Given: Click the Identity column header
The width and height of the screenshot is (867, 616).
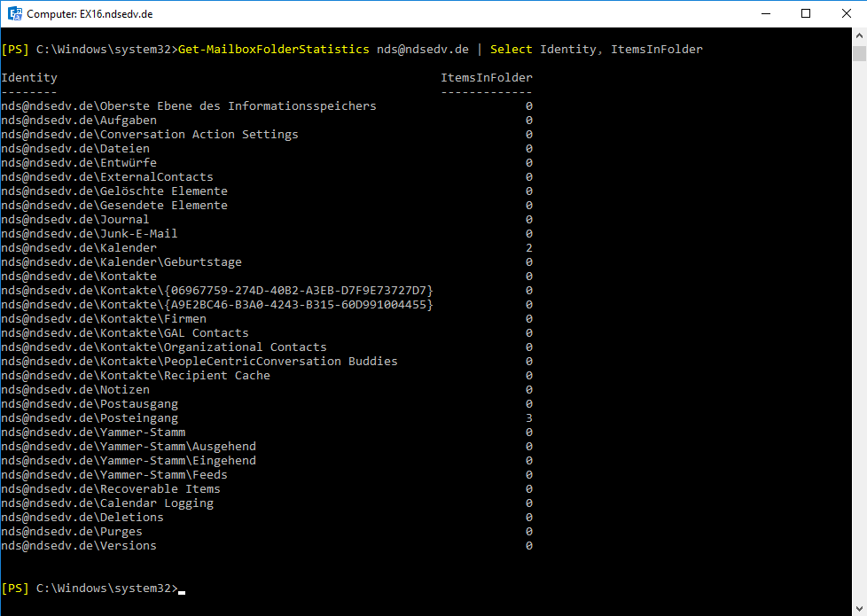Looking at the screenshot, I should point(29,78).
